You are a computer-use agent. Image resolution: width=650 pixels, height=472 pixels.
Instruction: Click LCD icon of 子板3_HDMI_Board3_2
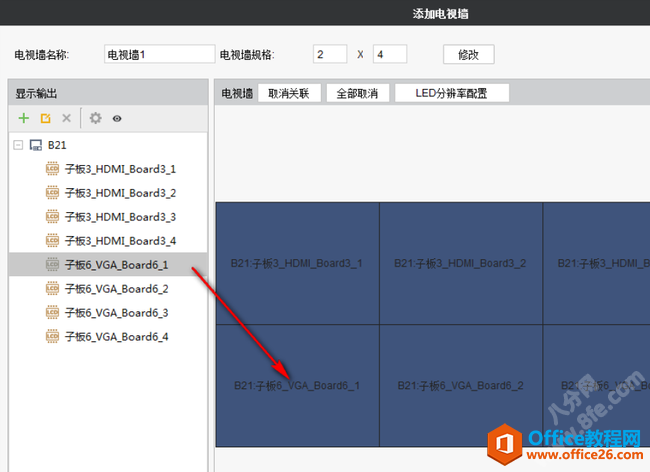click(52, 193)
